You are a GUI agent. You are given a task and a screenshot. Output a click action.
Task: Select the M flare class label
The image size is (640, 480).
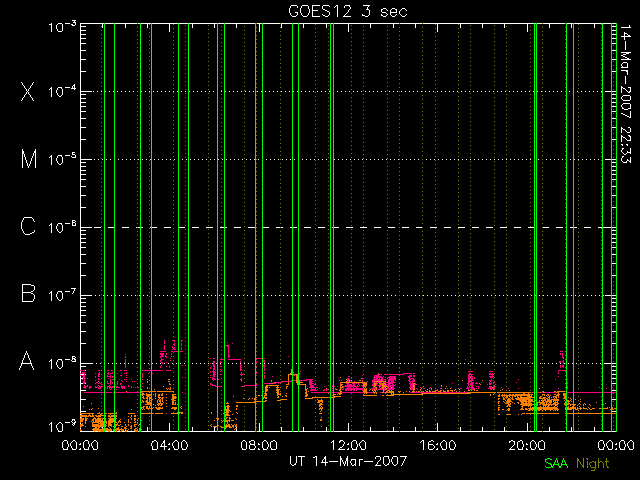(x=29, y=159)
